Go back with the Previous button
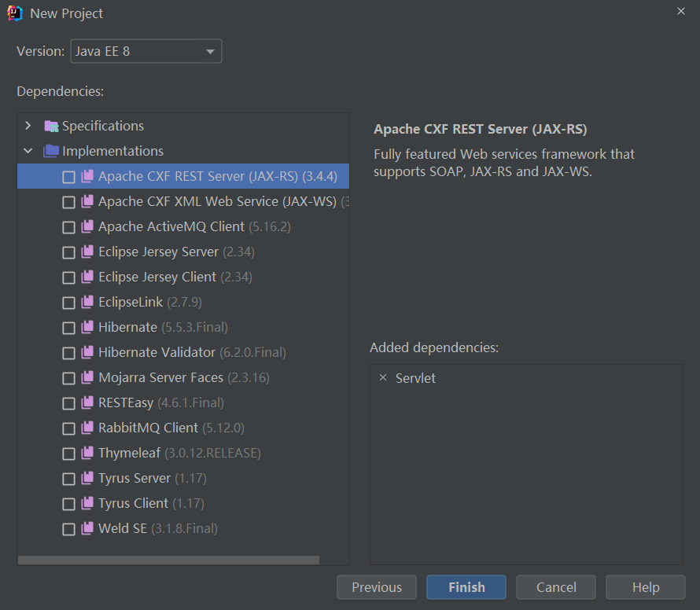 pos(376,587)
